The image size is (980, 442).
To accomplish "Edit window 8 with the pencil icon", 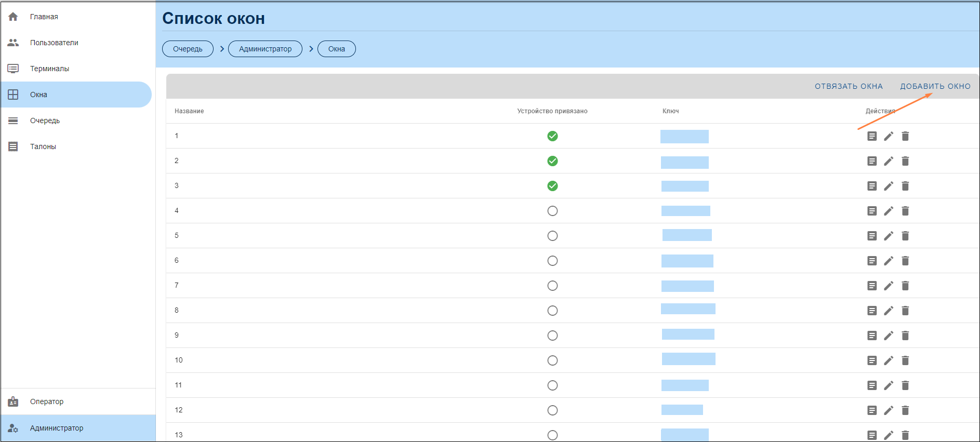I will click(889, 311).
